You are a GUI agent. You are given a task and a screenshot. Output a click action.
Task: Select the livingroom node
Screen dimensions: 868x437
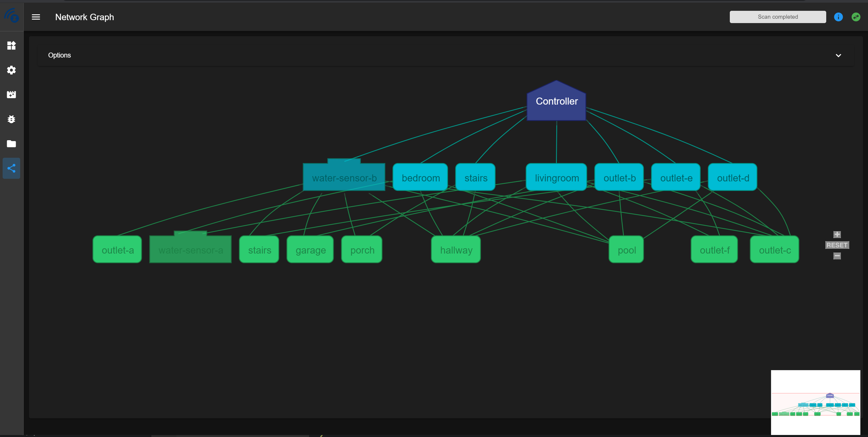556,178
